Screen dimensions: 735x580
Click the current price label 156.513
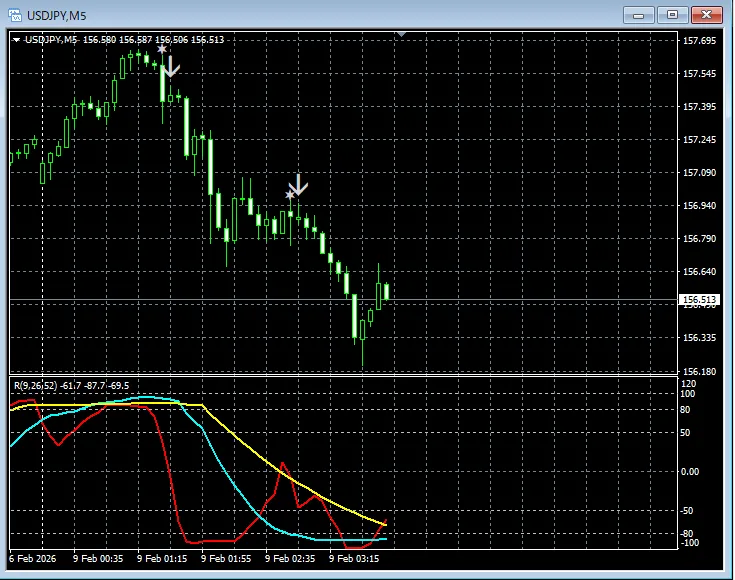click(699, 300)
